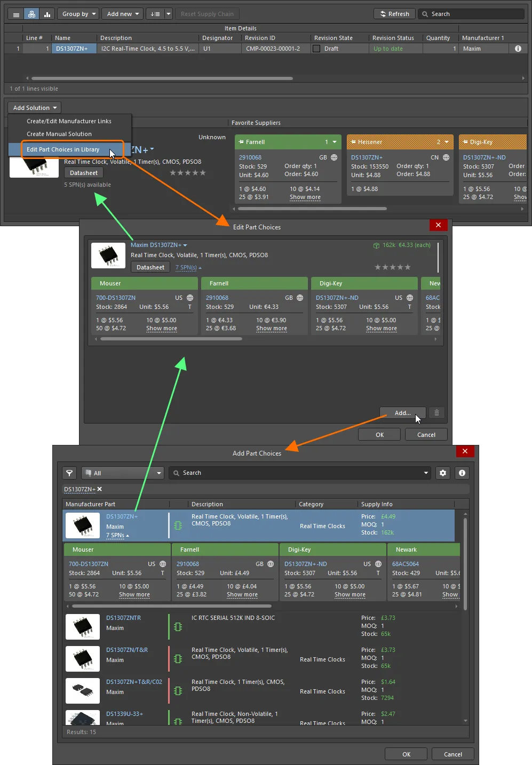The width and height of the screenshot is (532, 765).
Task: Click the trash icon in Edit Part Choices
Action: pos(436,412)
